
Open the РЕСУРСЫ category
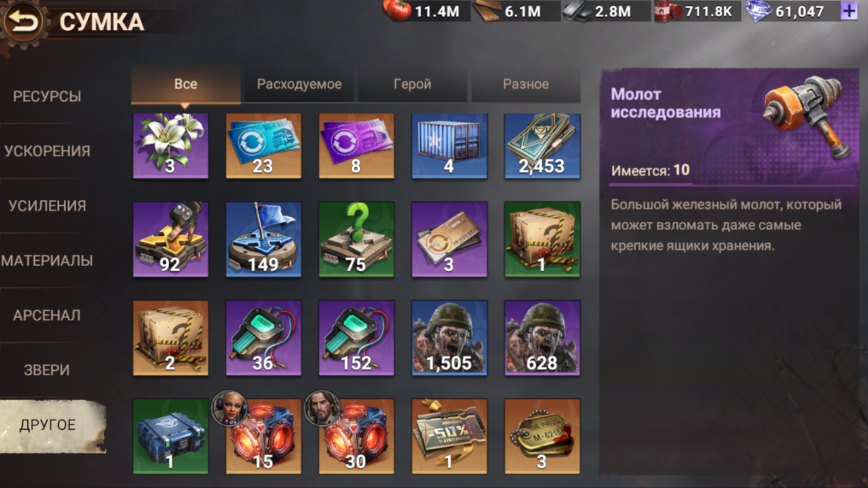[x=47, y=96]
